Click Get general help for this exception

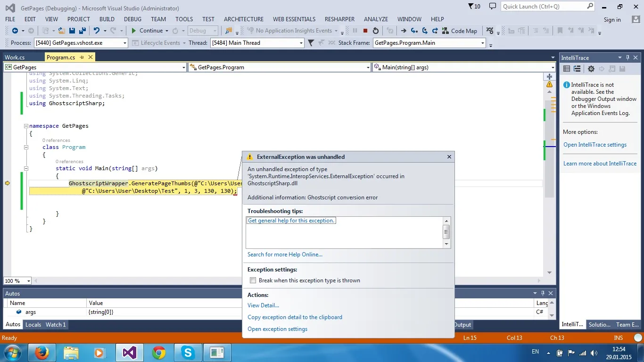[291, 221]
